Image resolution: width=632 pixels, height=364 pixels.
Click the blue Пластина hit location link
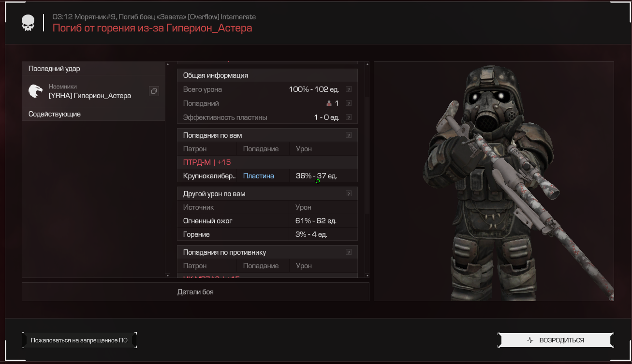point(258,176)
